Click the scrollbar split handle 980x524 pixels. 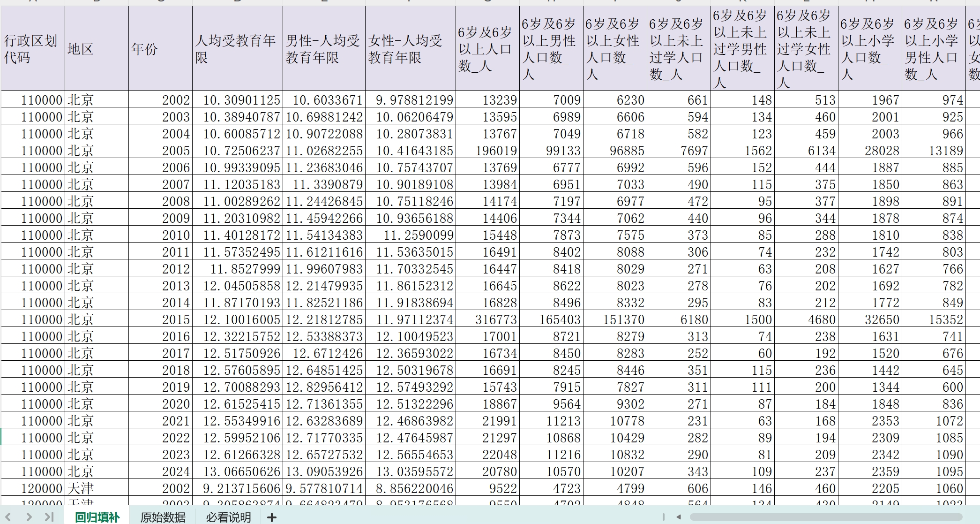(x=663, y=517)
